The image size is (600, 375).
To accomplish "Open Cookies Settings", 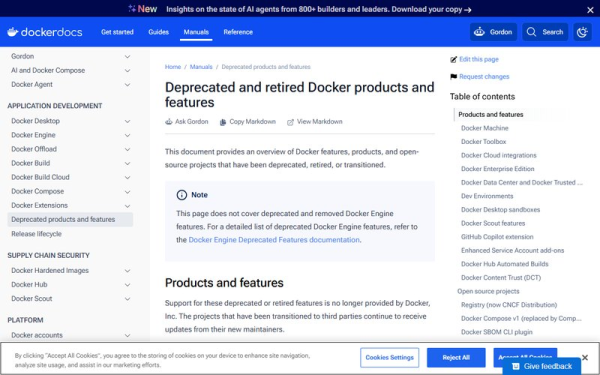I will point(390,357).
